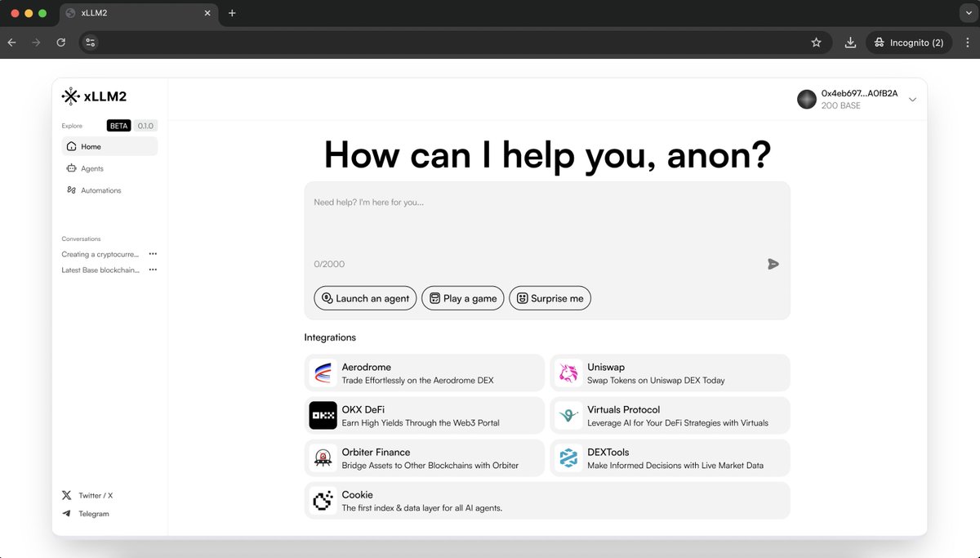This screenshot has height=558, width=980.
Task: Click the browser back arrow
Action: [x=11, y=42]
